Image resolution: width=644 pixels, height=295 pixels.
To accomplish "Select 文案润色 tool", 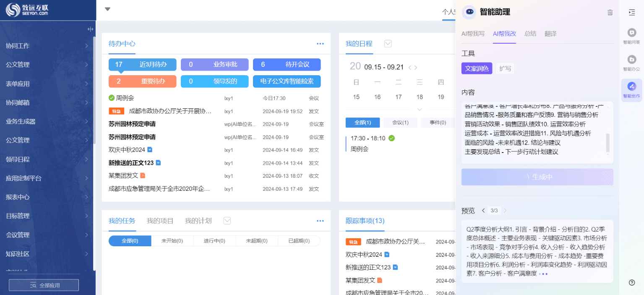I will tap(477, 68).
